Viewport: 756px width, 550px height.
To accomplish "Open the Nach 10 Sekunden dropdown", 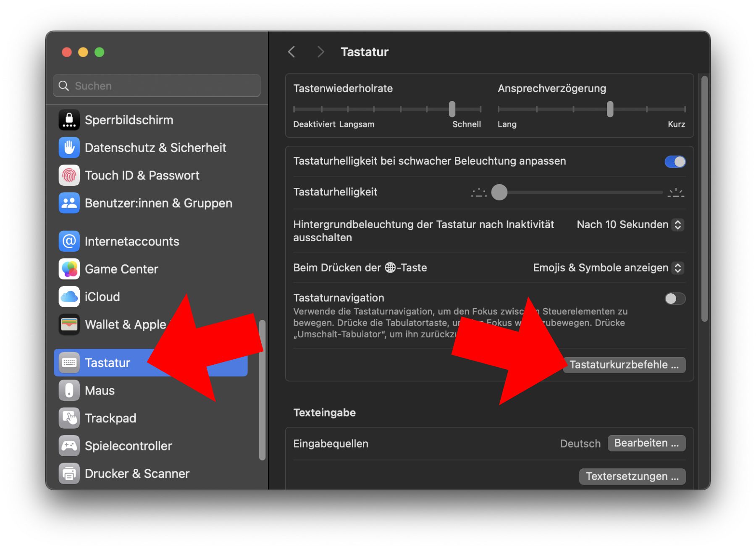I will click(630, 225).
